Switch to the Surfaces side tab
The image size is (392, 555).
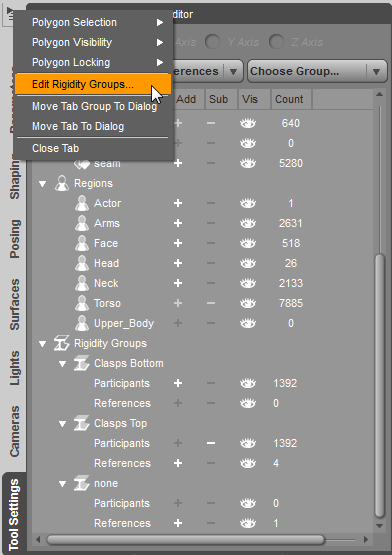click(x=15, y=304)
